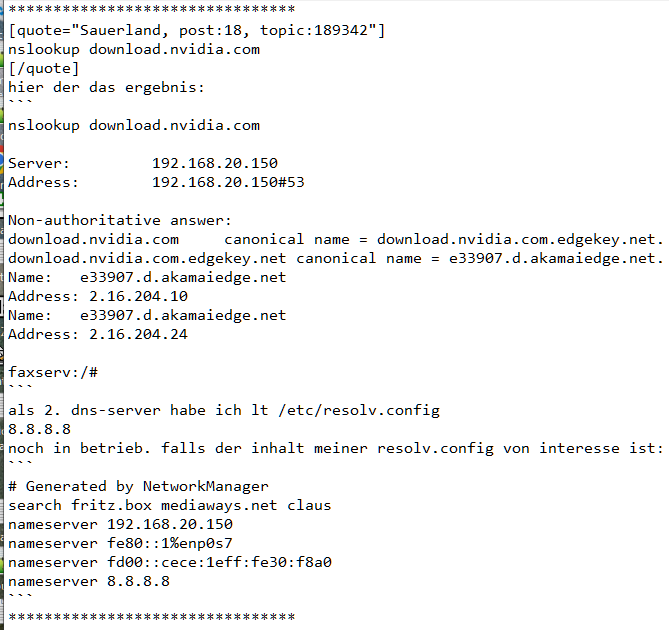Click the 'Non-authoritative answer:' line
669x630 pixels.
coord(120,220)
